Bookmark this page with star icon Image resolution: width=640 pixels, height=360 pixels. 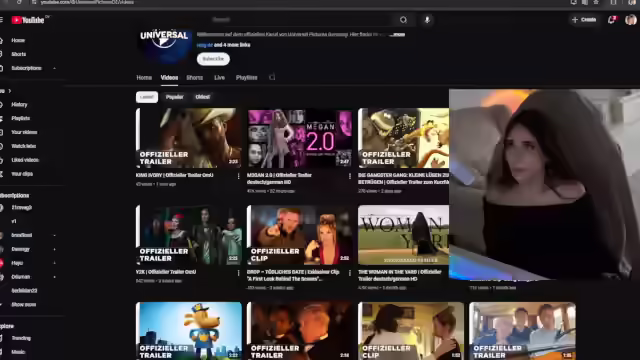596,2
